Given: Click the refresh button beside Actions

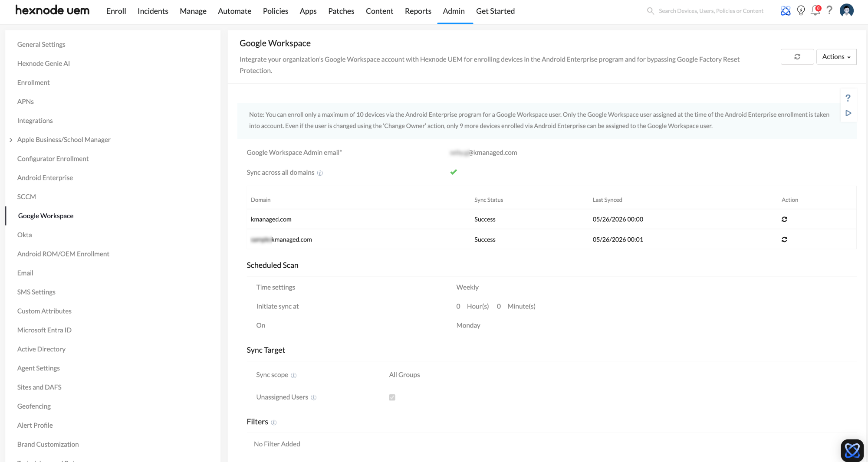Looking at the screenshot, I should (797, 57).
